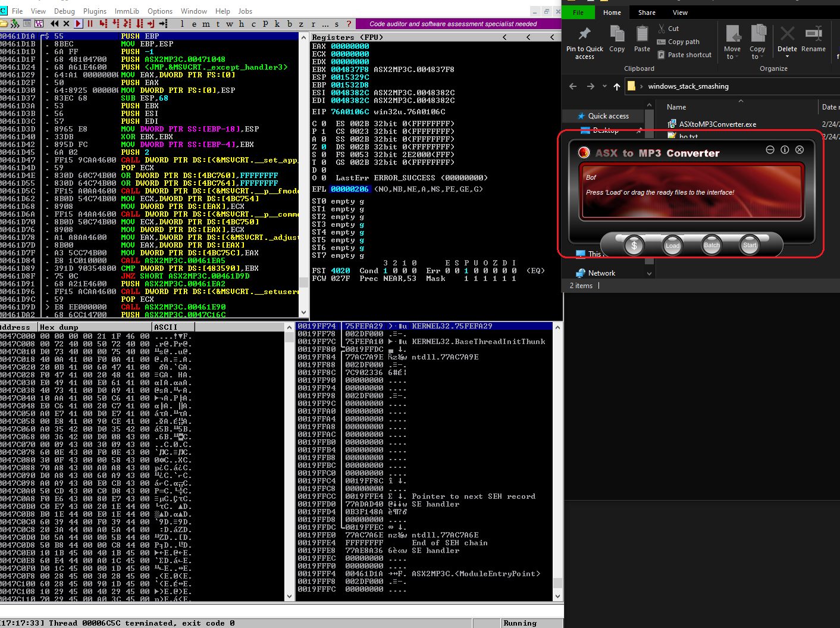Screen dimensions: 840x628
Task: Show windows list via 'w' toolbar button
Action: pyautogui.click(x=230, y=24)
